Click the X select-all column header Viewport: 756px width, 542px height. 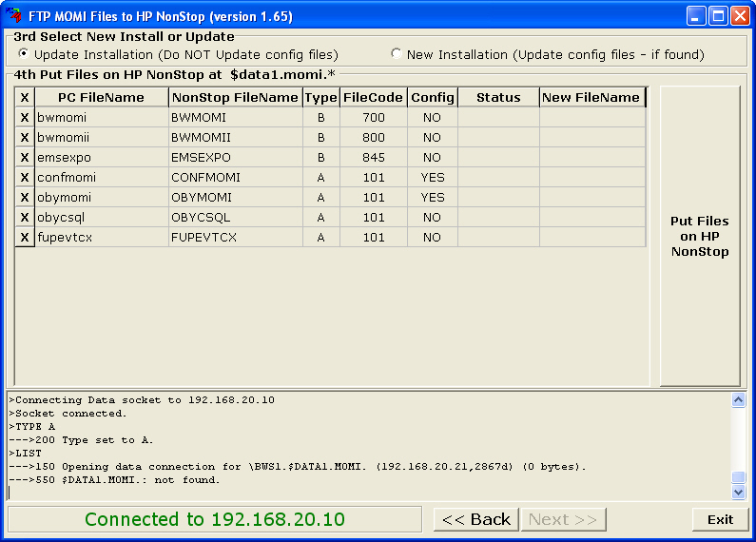click(25, 97)
